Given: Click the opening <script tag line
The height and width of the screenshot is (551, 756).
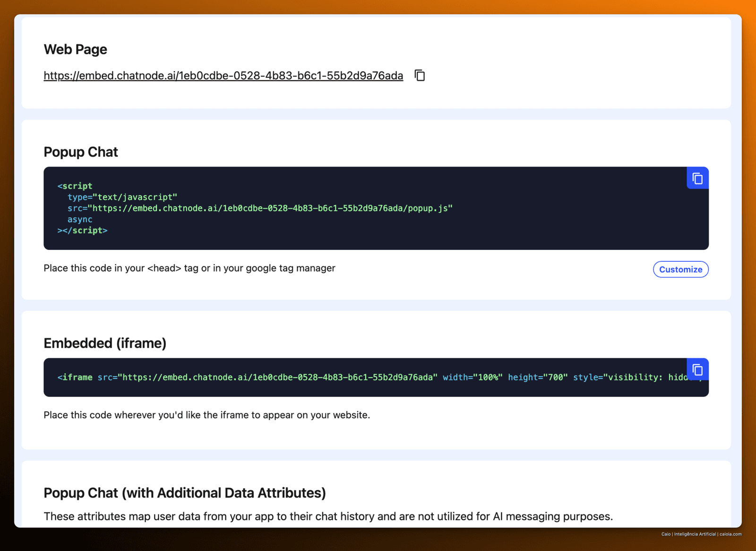Looking at the screenshot, I should [x=75, y=186].
